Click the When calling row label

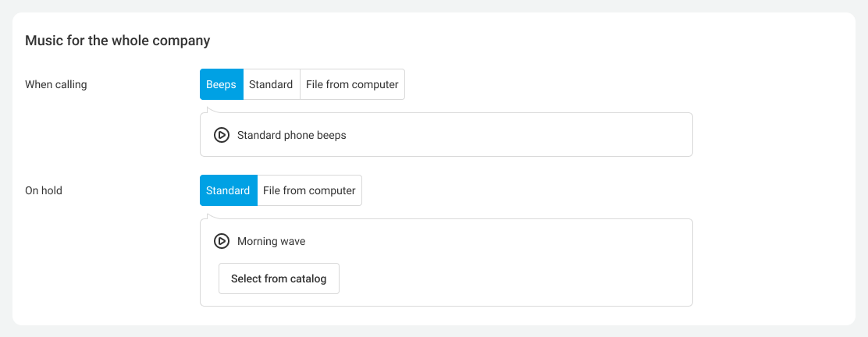pyautogui.click(x=56, y=84)
